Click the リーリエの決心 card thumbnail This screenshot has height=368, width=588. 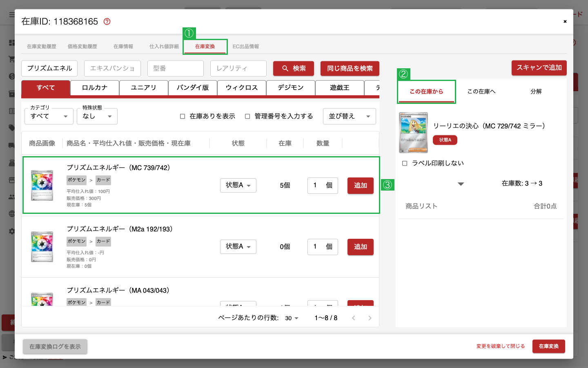coord(413,132)
